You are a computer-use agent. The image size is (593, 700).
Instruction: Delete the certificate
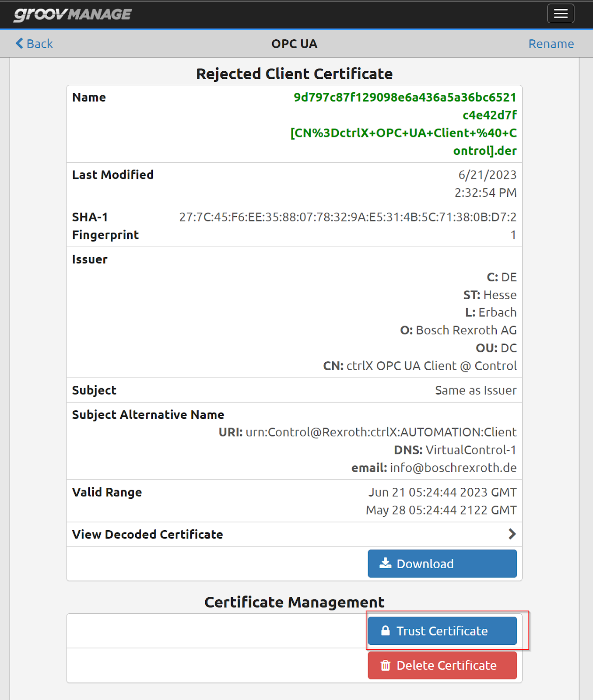click(x=442, y=665)
